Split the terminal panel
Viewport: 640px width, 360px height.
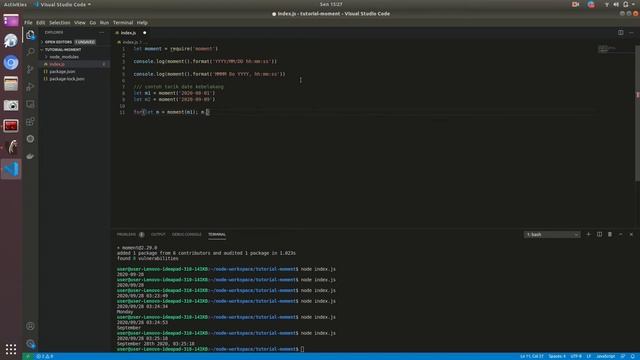tap(599, 234)
